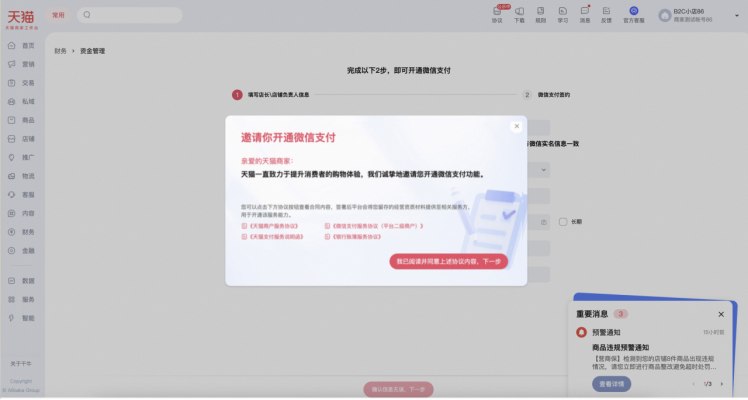Open 物流 in the left sidebar

21,176
